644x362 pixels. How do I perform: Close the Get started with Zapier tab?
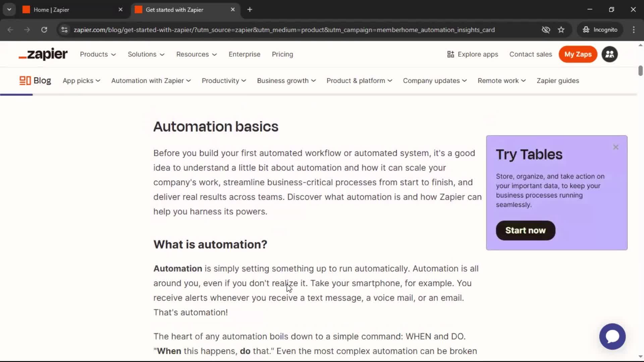233,10
